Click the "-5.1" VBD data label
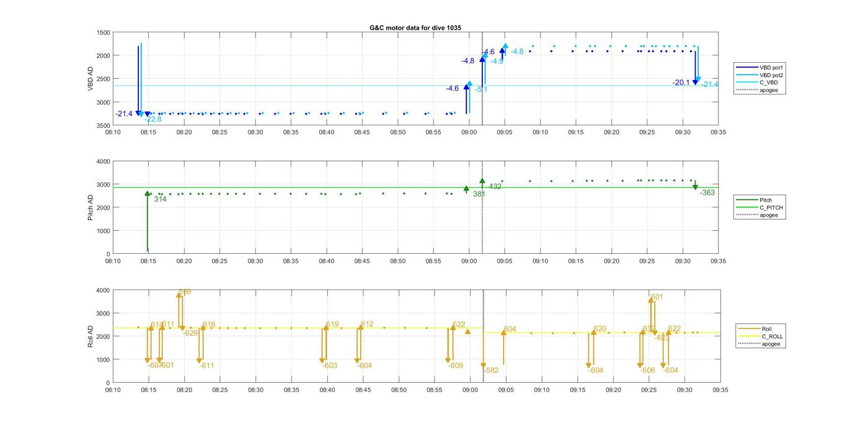The height and width of the screenshot is (430, 868). [481, 89]
